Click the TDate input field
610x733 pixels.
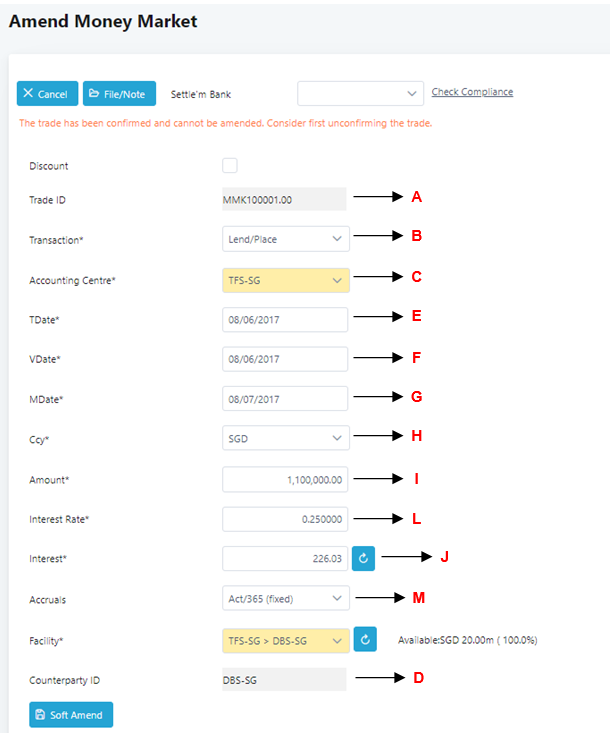click(x=285, y=320)
